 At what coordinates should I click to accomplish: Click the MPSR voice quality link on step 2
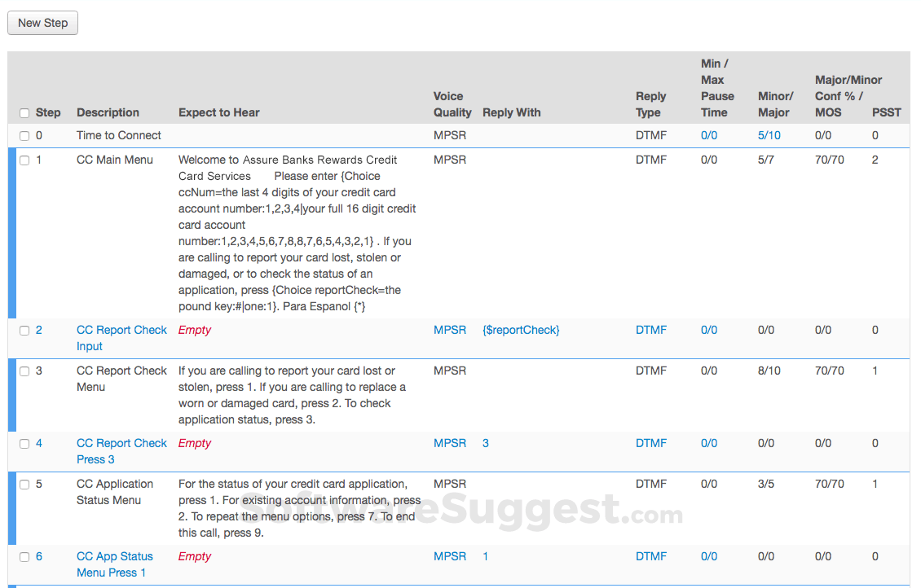click(x=450, y=330)
